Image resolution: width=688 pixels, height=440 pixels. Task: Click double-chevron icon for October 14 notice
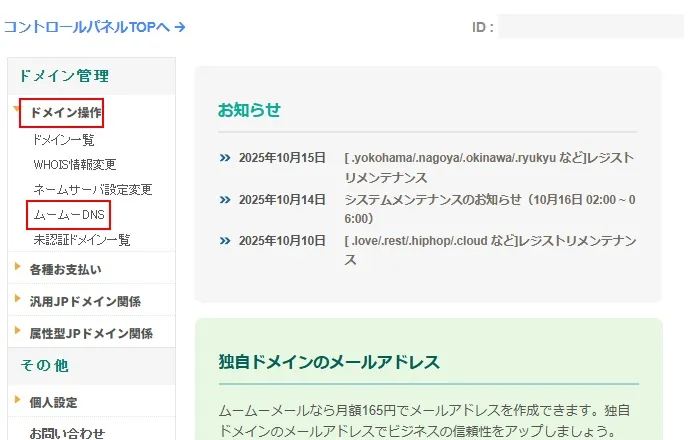pos(225,200)
